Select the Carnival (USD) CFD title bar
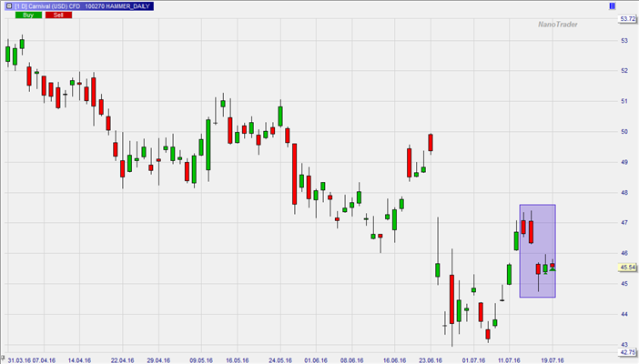The height and width of the screenshot is (364, 639). [79, 6]
